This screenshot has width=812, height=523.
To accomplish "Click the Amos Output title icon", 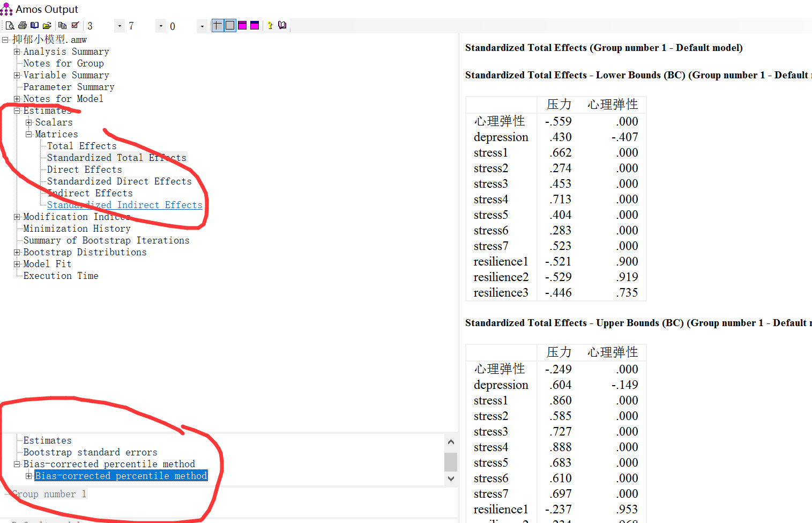I will click(x=6, y=9).
